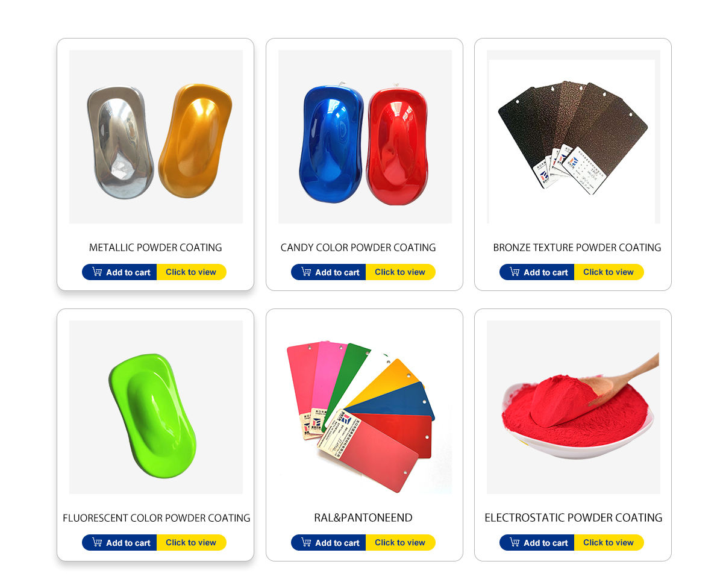Click to view RAL&PANTONEEND product
The height and width of the screenshot is (588, 723).
pyautogui.click(x=401, y=542)
